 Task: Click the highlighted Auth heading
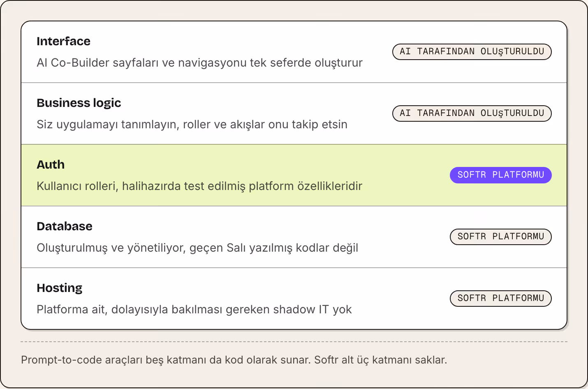click(51, 164)
